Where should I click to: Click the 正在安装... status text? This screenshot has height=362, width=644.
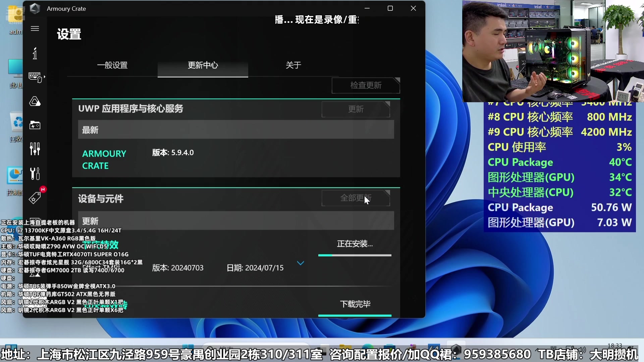click(x=355, y=244)
